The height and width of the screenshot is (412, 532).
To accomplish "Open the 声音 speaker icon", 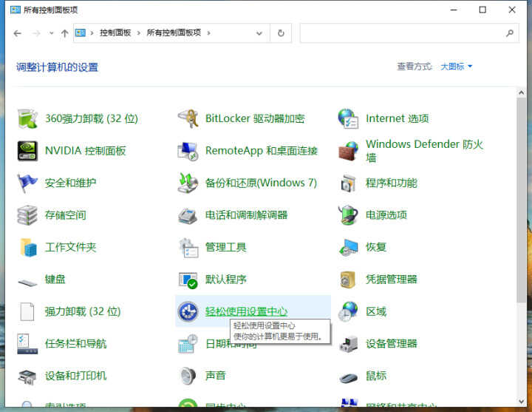I will tap(188, 376).
